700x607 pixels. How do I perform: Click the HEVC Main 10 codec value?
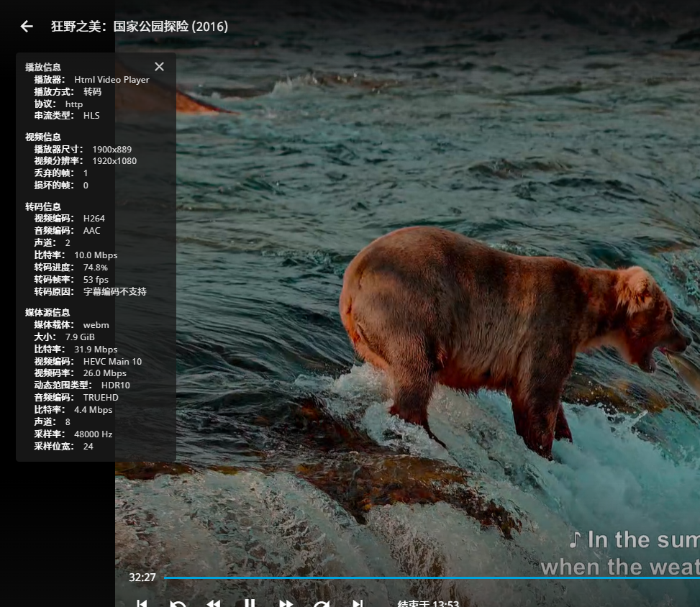114,360
